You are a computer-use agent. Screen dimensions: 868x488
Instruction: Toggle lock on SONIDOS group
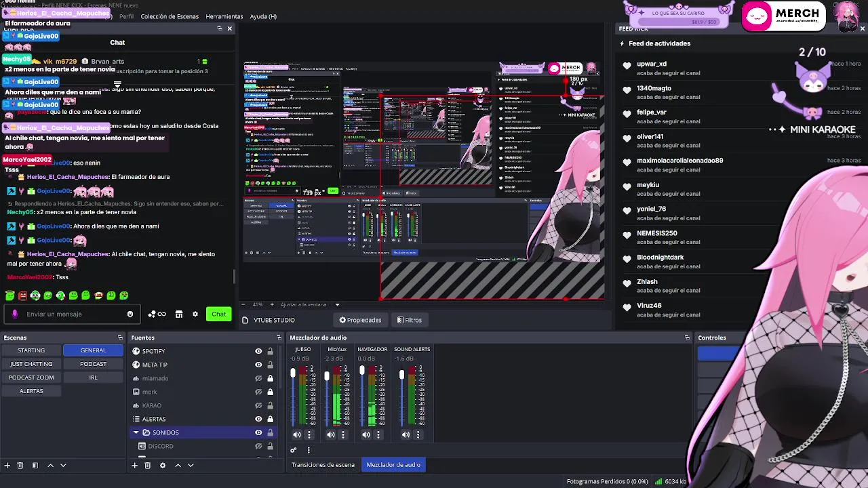270,432
